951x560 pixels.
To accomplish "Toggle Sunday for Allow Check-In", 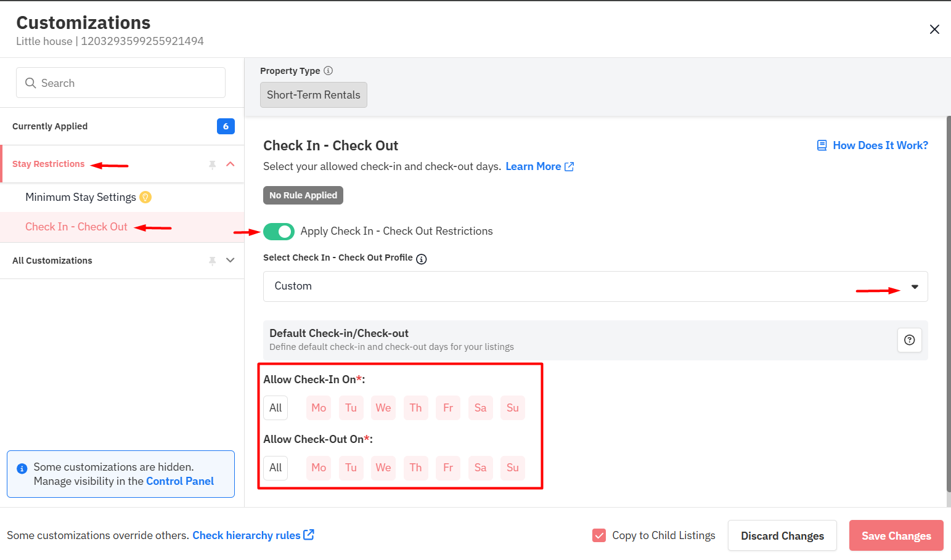I will [513, 408].
